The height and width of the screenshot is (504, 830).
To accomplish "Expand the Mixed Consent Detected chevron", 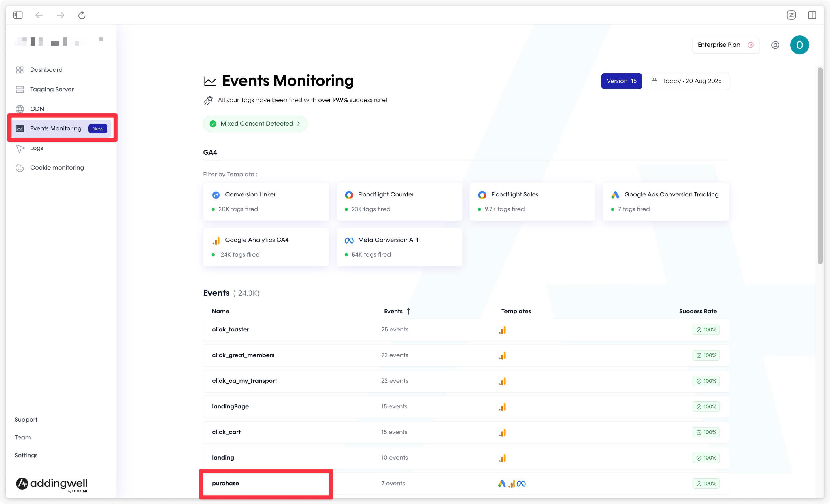I will 299,124.
